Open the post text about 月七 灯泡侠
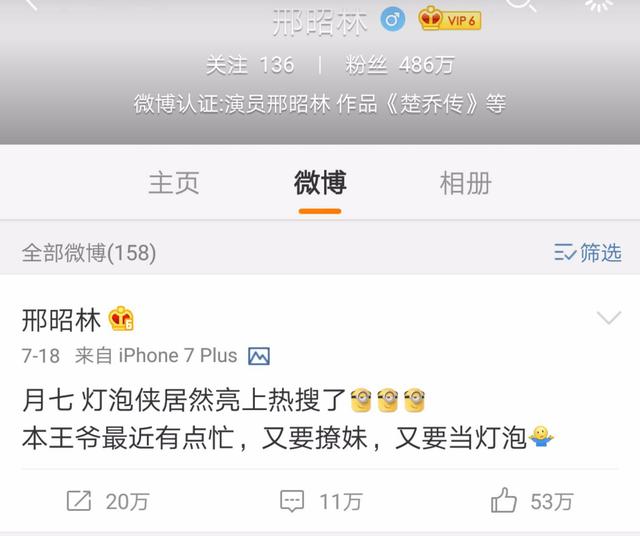Image resolution: width=640 pixels, height=536 pixels. pos(288,419)
